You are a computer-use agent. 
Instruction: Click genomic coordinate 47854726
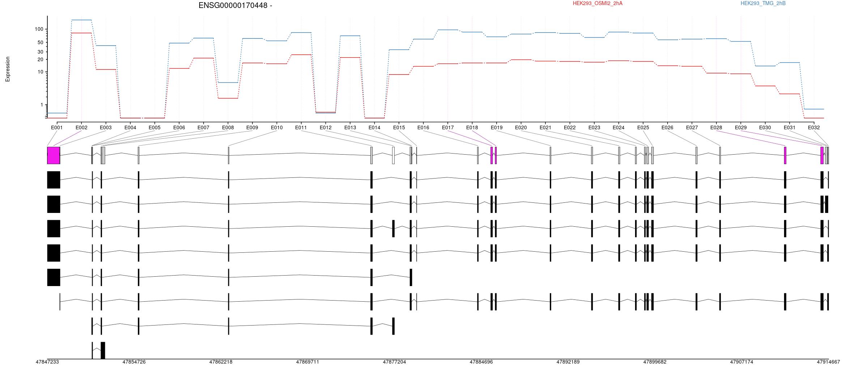click(134, 362)
